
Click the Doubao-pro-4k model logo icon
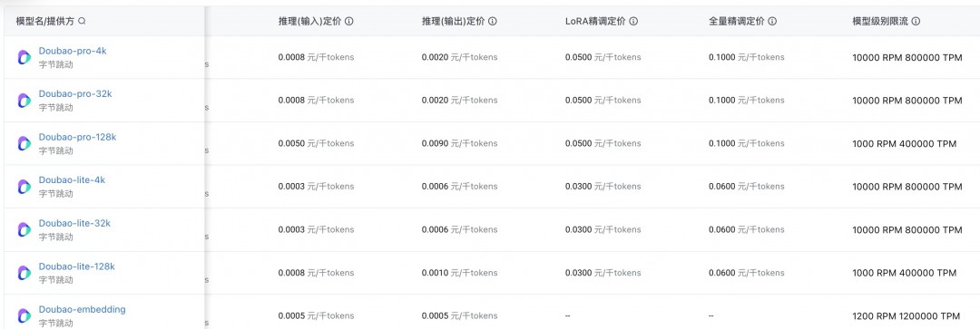24,57
